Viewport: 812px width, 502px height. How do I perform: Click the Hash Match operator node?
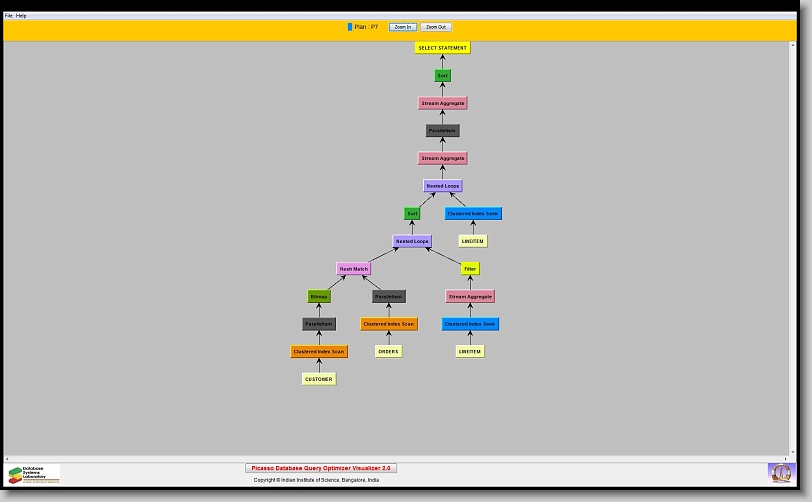353,269
